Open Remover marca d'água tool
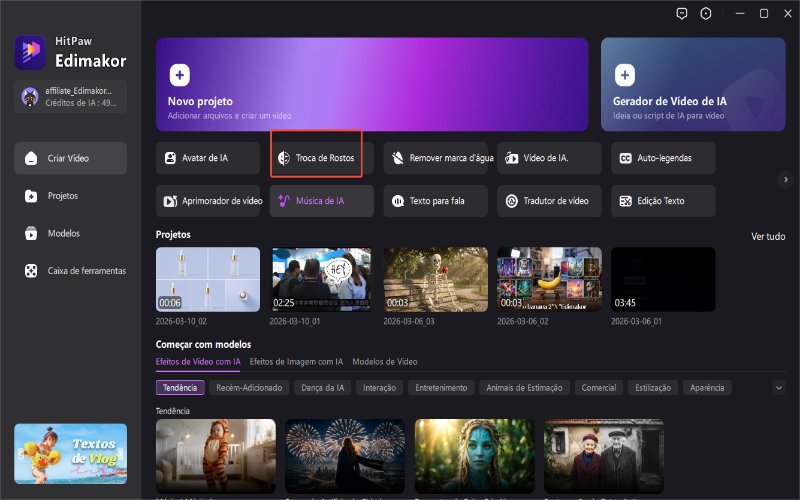This screenshot has height=500, width=800. coord(436,158)
